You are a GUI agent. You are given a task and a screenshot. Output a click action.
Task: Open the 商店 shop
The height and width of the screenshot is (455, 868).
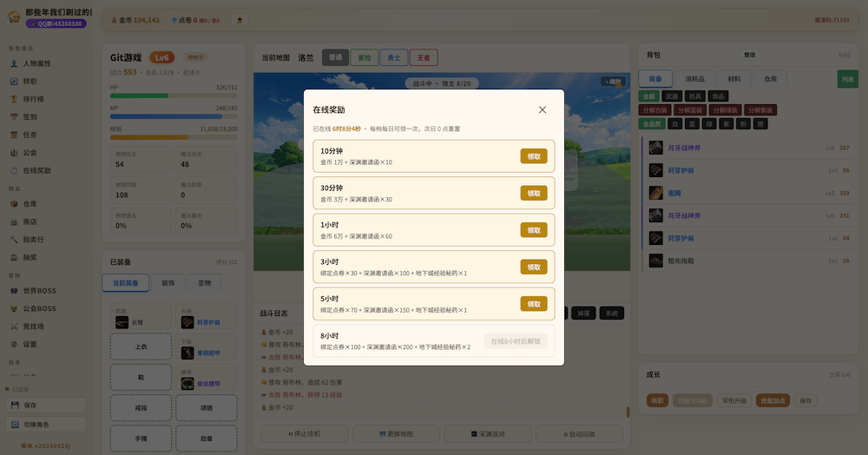point(47,221)
